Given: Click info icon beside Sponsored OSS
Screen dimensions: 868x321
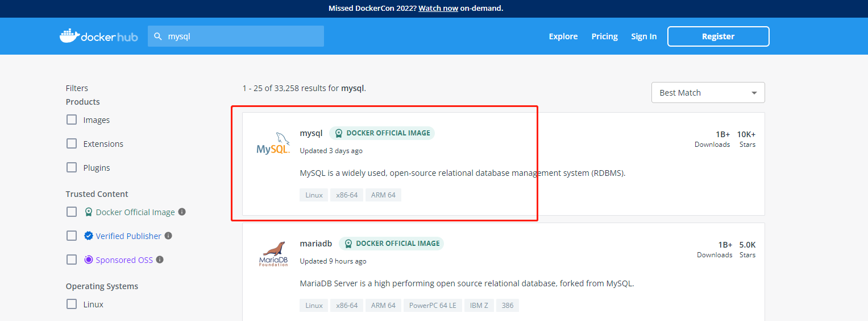Looking at the screenshot, I should [x=160, y=260].
